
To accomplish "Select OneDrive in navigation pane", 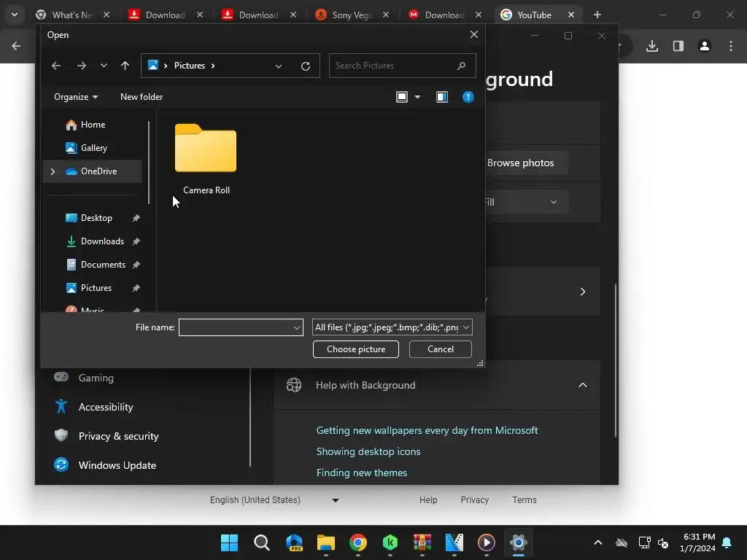I will click(93, 171).
